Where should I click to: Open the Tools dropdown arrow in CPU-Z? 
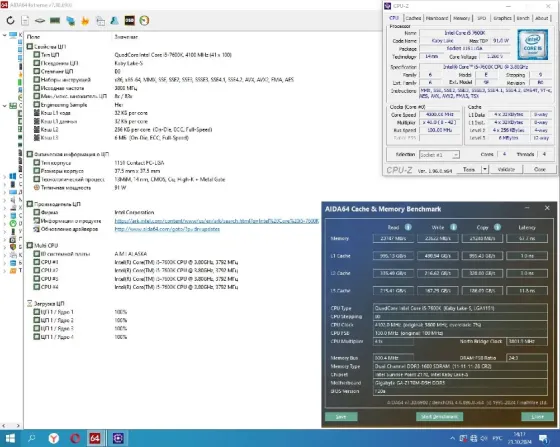tap(485, 169)
